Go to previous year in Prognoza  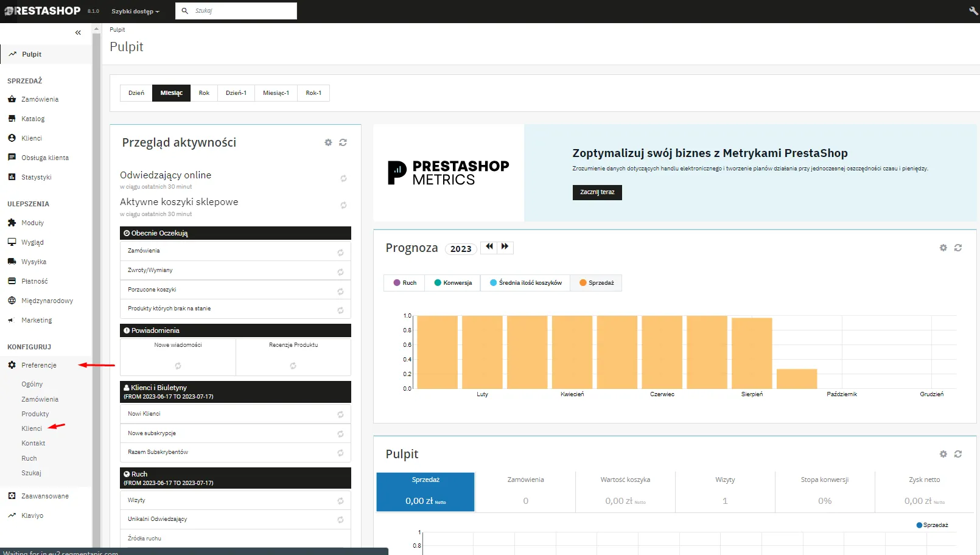pos(489,247)
